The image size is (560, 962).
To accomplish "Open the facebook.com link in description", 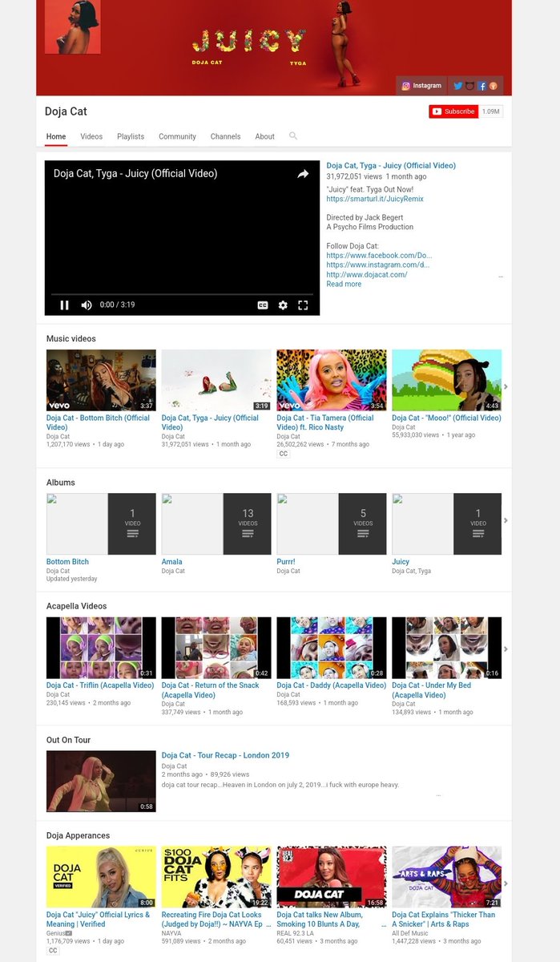I will (x=379, y=256).
